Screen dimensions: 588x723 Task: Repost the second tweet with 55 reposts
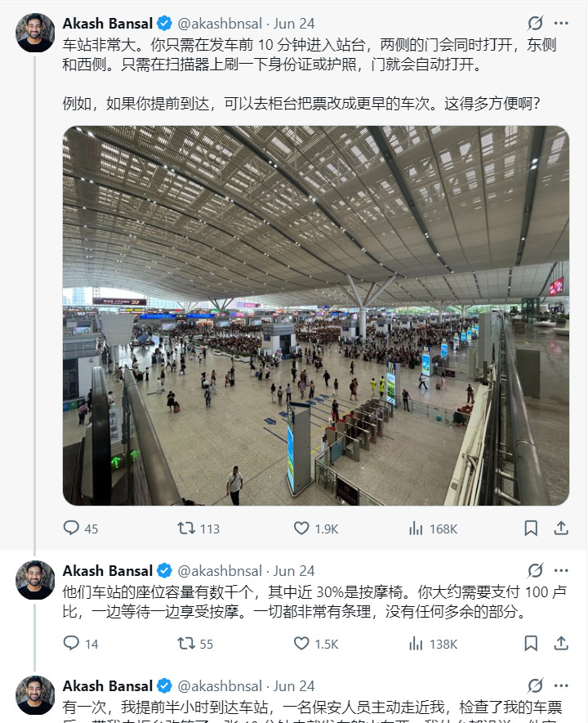(195, 644)
